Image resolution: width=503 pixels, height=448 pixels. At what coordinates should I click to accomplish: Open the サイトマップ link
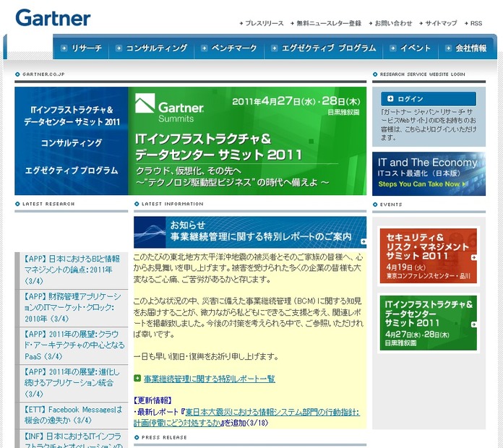(x=441, y=23)
